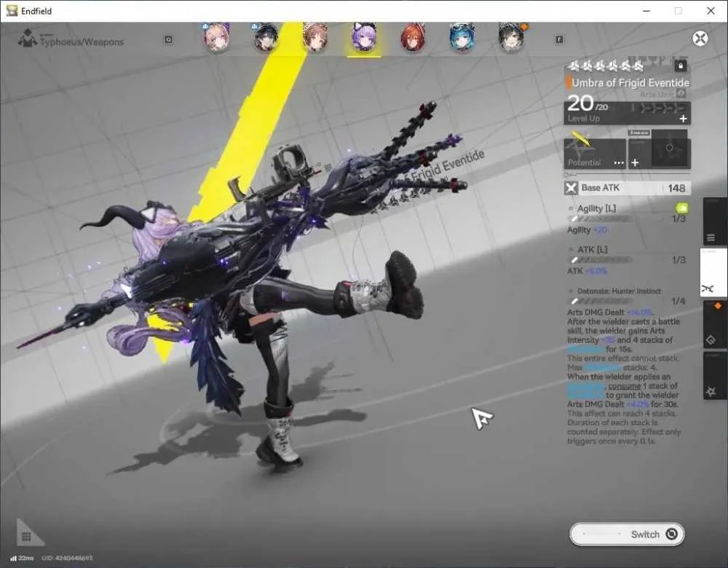The image size is (728, 568).
Task: Select the brown-haired operator portrait
Action: click(x=314, y=37)
